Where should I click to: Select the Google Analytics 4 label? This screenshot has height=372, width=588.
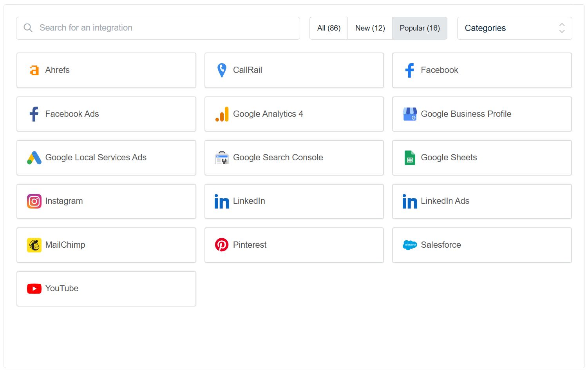[x=268, y=114]
